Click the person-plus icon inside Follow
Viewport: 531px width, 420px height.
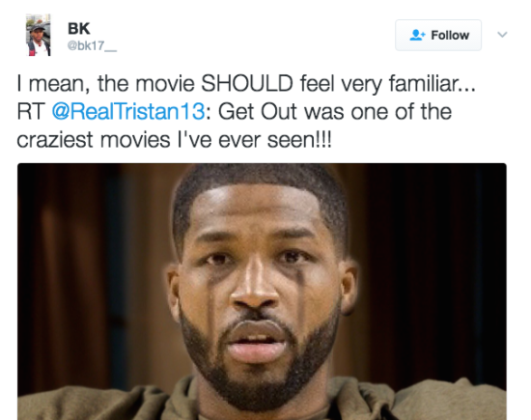tap(417, 35)
